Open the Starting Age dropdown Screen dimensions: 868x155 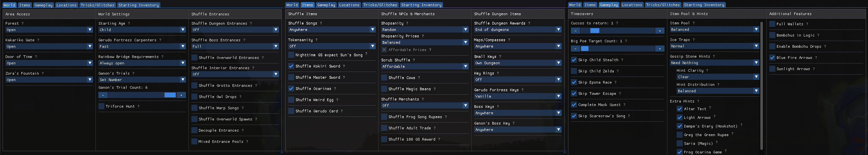tap(142, 30)
